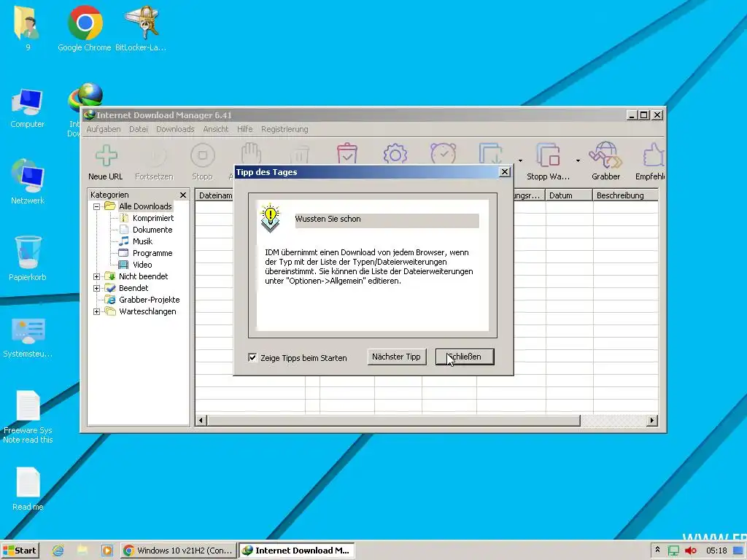Select Grabber-Projekte in the tree
Viewport: 747px width, 560px height.
coord(149,300)
